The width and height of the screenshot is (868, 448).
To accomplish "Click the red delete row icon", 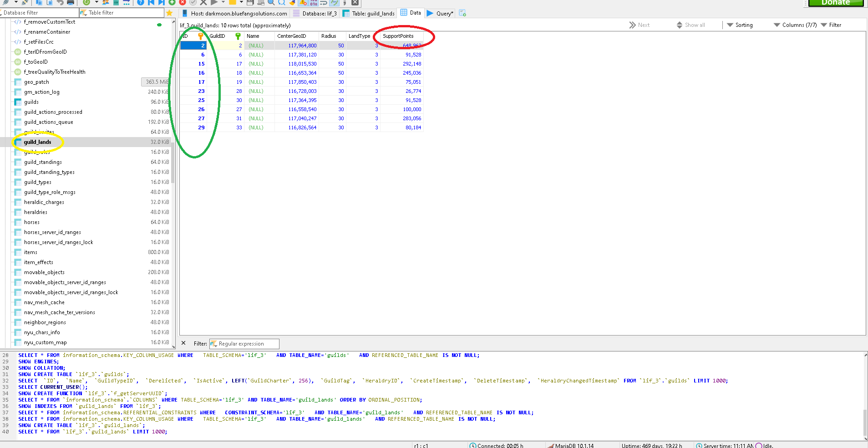I will (x=183, y=2).
